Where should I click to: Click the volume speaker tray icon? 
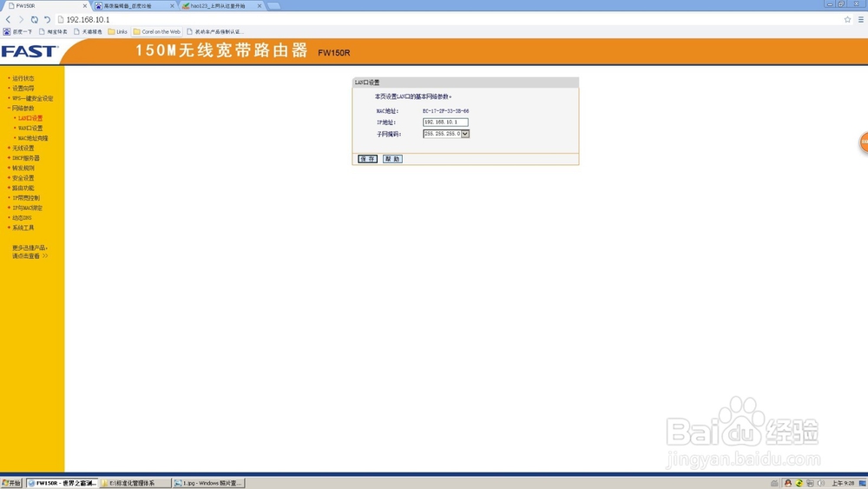[x=821, y=484]
